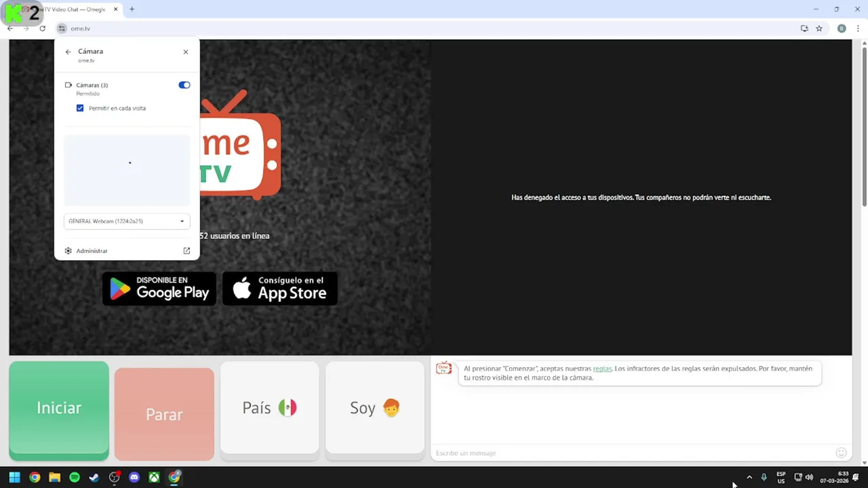Image resolution: width=868 pixels, height=488 pixels.
Task: Click the camera preview area in popup
Action: 127,170
